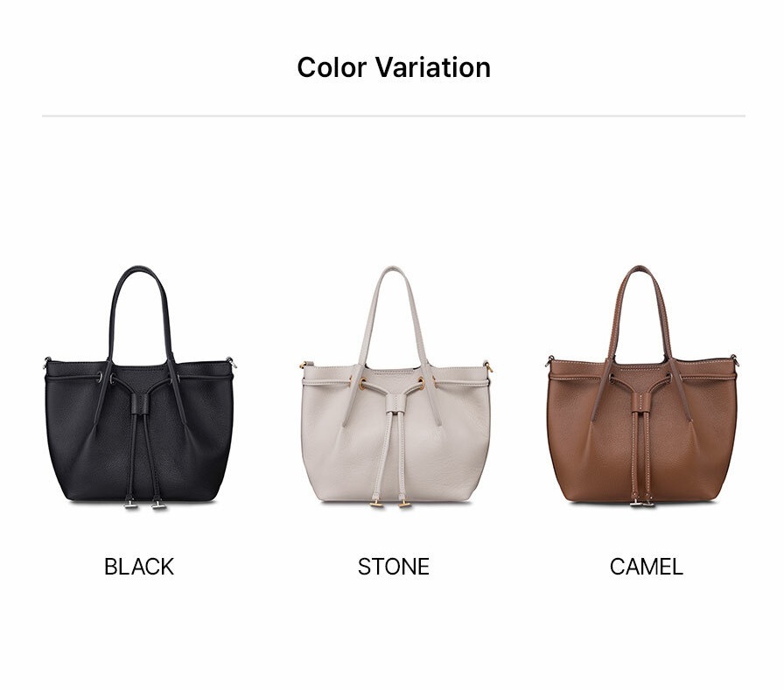
Task: Click the camel handbag image
Action: click(642, 386)
